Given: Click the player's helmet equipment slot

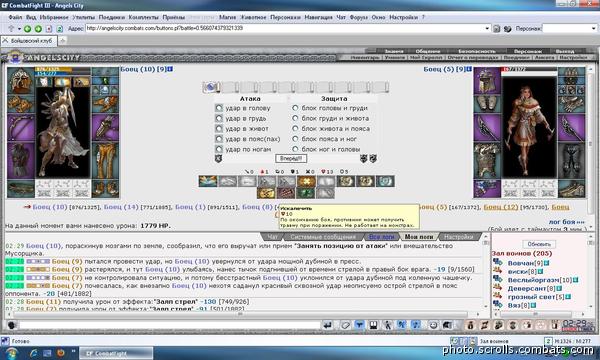Looking at the screenshot, I should 21,80.
